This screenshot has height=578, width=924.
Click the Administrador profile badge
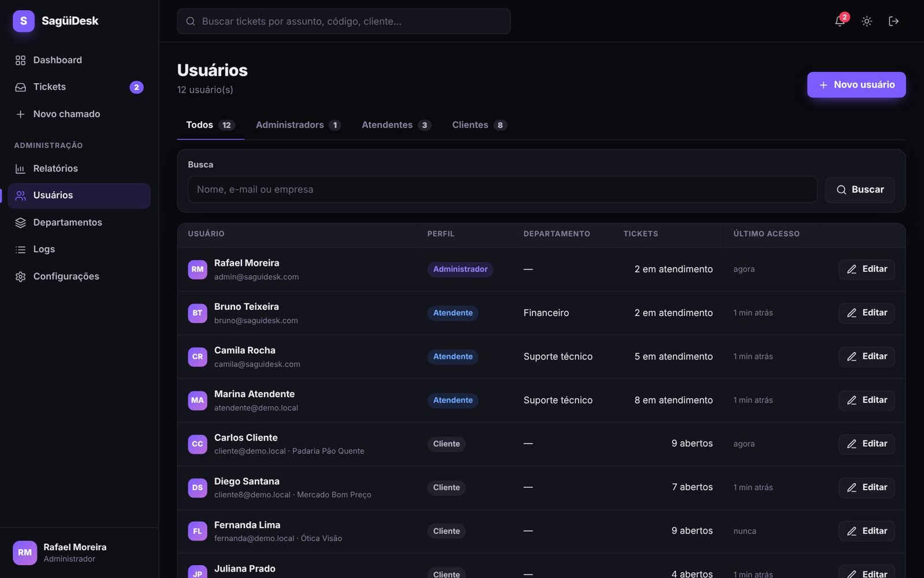[x=460, y=269]
